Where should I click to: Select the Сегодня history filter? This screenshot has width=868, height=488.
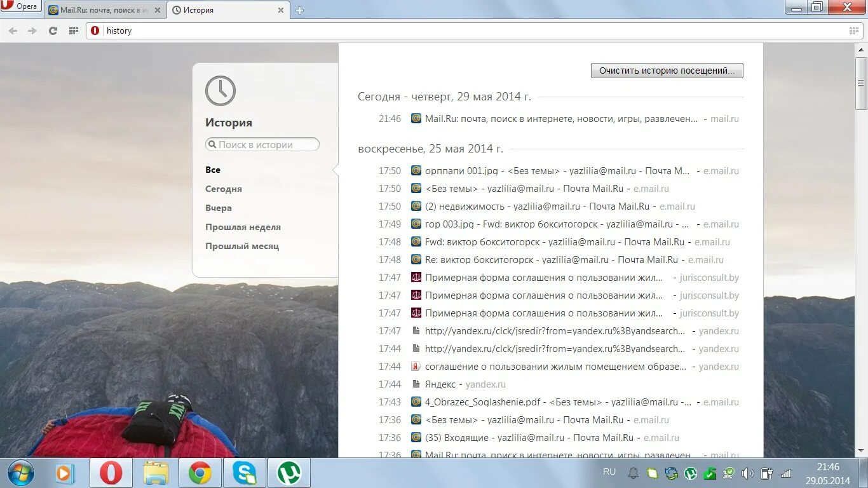tap(224, 189)
